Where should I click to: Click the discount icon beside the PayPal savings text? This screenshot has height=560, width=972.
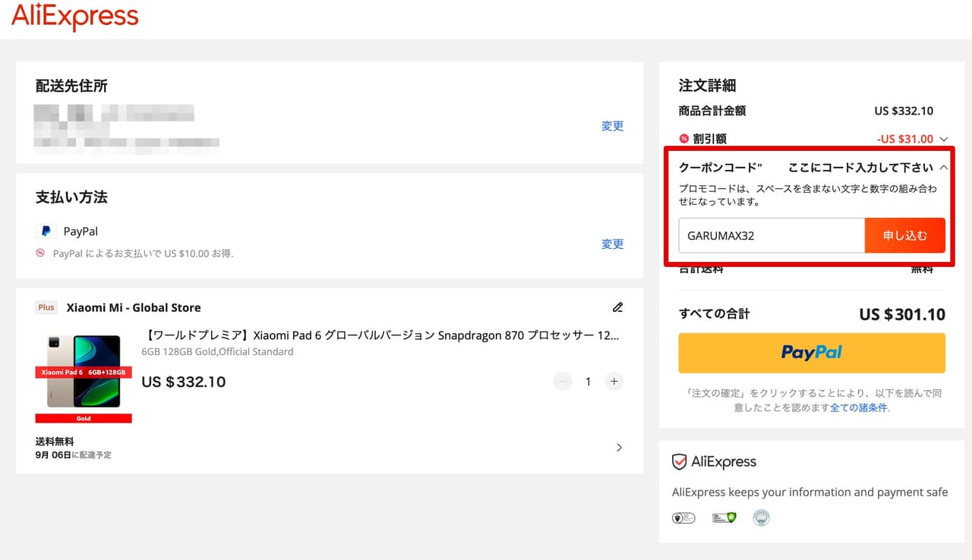click(x=40, y=253)
